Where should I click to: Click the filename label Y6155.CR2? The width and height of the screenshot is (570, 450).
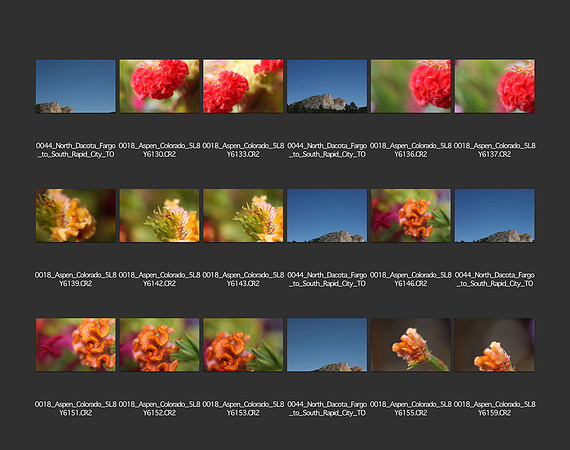click(x=411, y=409)
